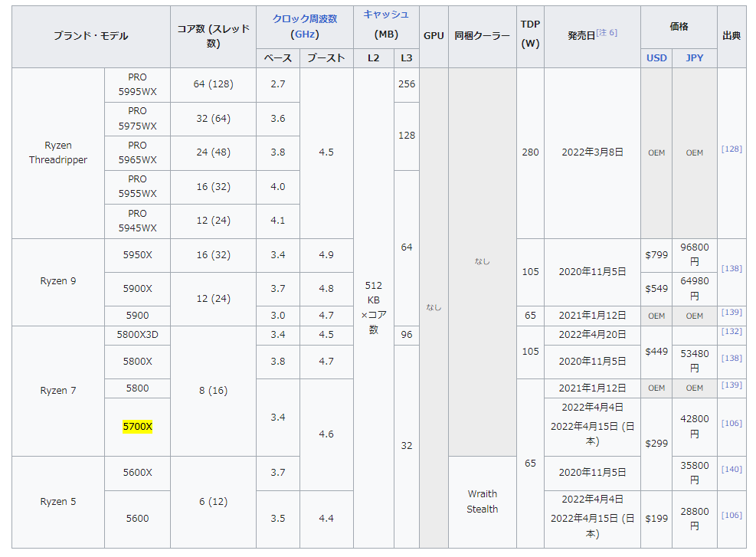Viewport: 756px width, 557px height.
Task: Click the $199 price cell
Action: 656,519
